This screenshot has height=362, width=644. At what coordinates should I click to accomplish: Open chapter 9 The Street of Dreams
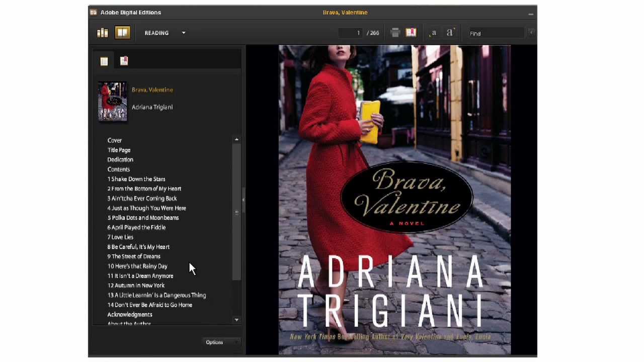click(x=134, y=256)
